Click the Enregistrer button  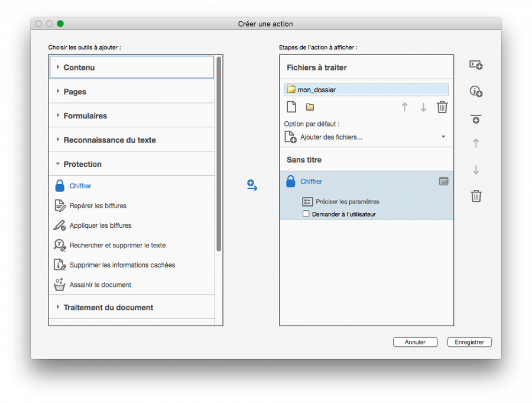pyautogui.click(x=469, y=342)
